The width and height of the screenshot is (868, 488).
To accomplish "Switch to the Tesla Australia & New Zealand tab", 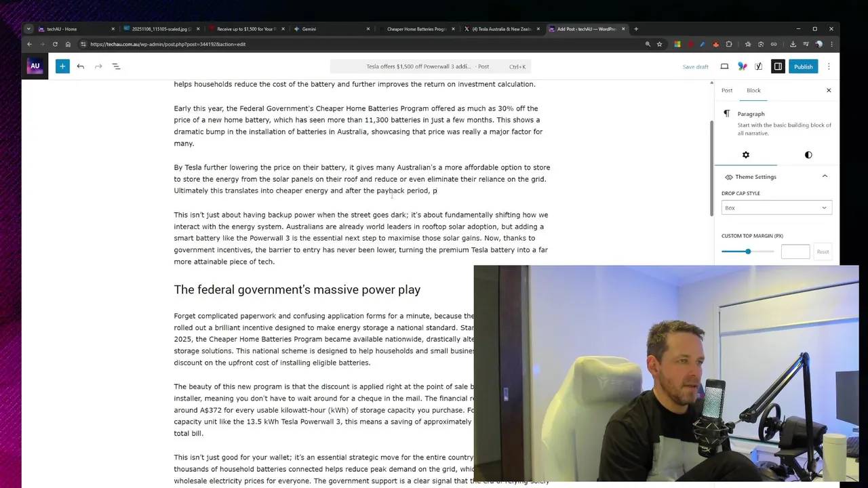I will click(x=501, y=29).
